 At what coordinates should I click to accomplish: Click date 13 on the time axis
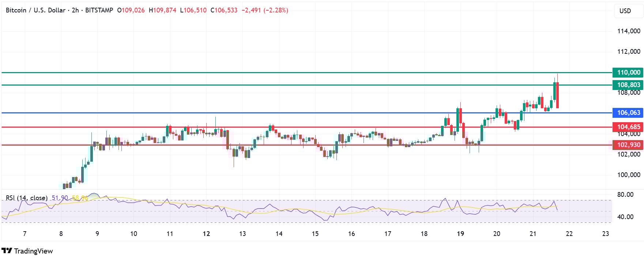point(242,234)
